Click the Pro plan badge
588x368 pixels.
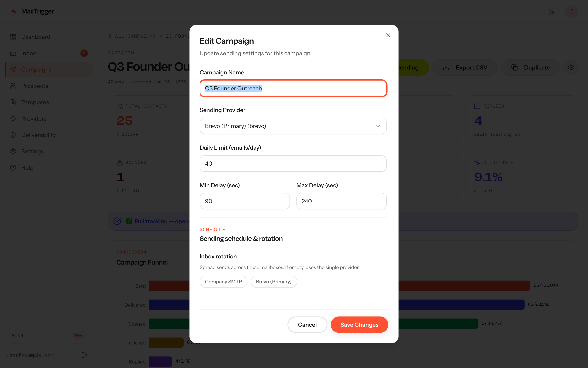[78, 336]
